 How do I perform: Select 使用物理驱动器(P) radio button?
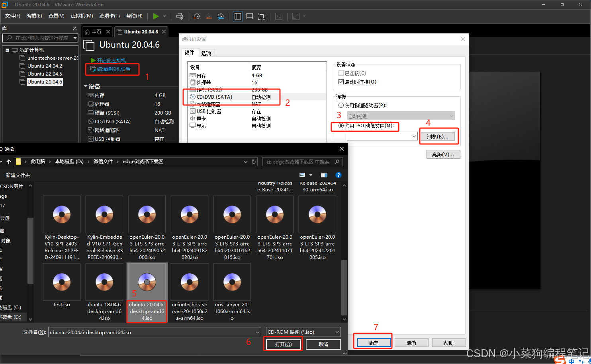(x=341, y=105)
